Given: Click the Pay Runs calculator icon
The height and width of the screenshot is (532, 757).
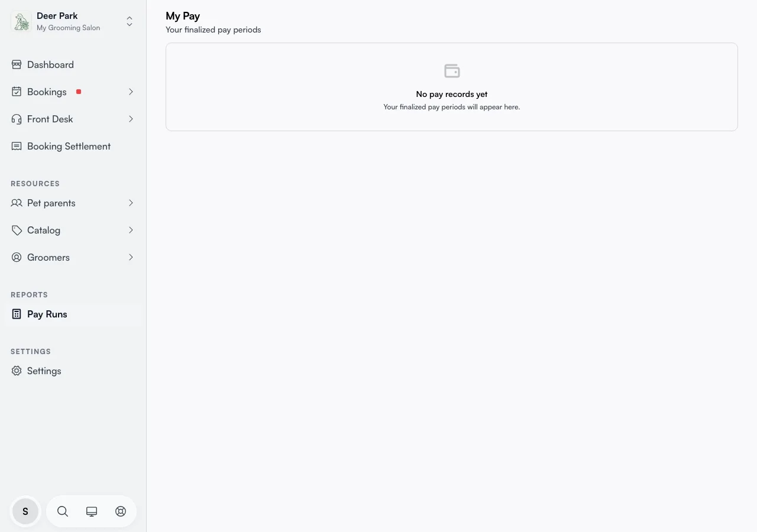Looking at the screenshot, I should tap(17, 314).
